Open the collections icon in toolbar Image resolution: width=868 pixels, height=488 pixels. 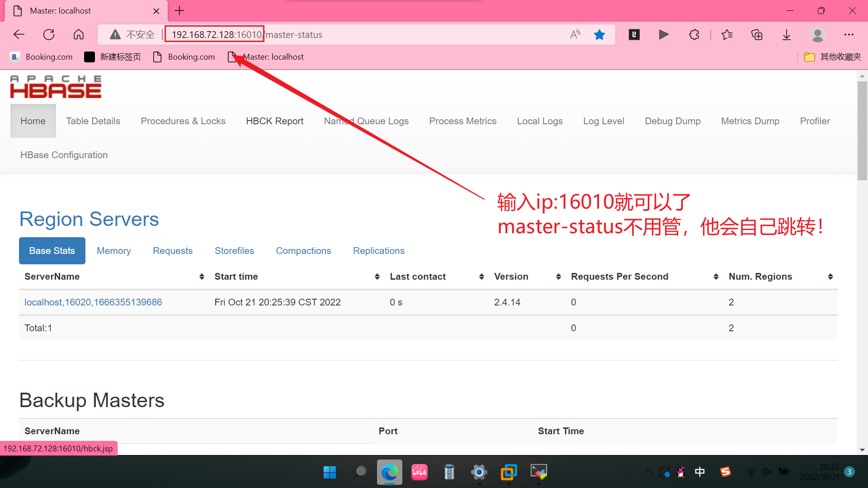coord(757,35)
